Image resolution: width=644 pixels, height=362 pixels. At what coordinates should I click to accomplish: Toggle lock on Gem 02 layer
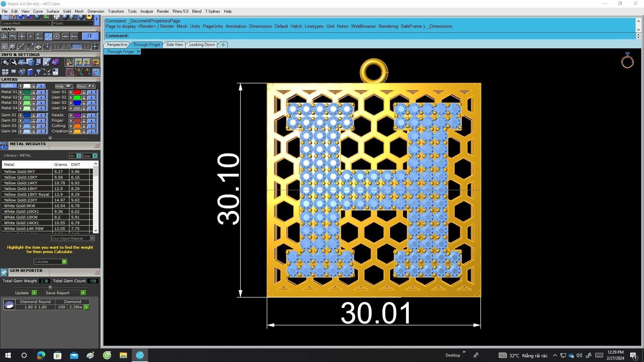coord(34,121)
